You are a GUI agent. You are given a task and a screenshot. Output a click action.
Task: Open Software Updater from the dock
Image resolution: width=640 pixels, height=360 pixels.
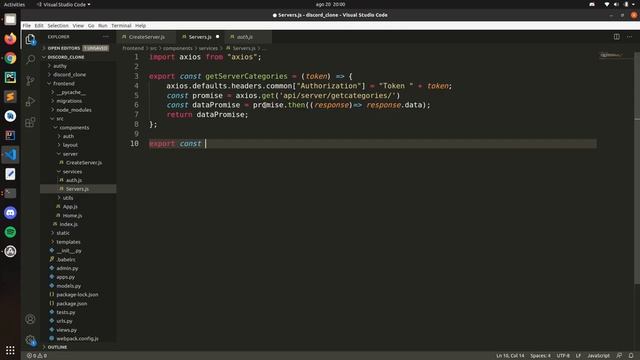pyautogui.click(x=10, y=251)
